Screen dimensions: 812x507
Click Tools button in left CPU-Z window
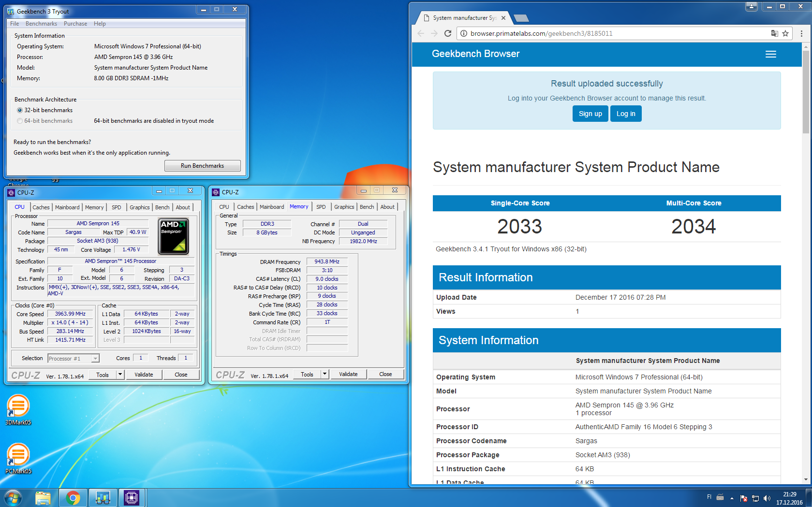[x=103, y=375]
